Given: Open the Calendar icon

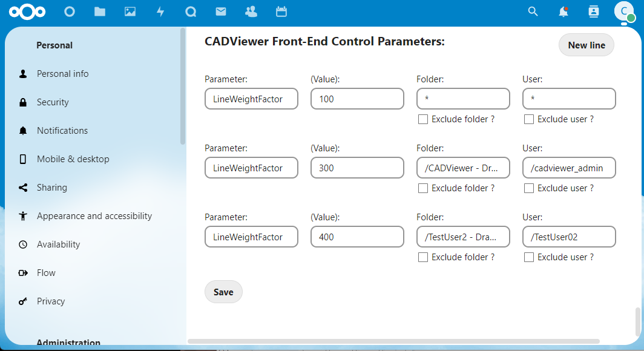Looking at the screenshot, I should click(281, 12).
